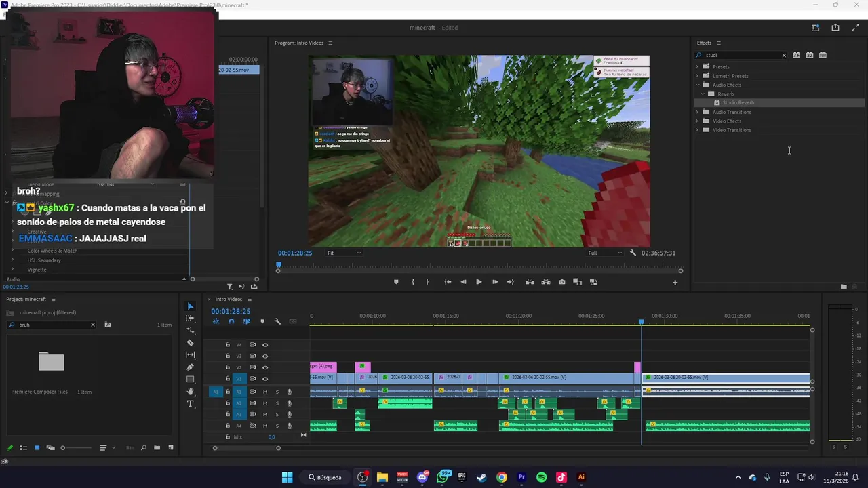The height and width of the screenshot is (488, 868).
Task: Select the Razor tool
Action: pyautogui.click(x=191, y=343)
